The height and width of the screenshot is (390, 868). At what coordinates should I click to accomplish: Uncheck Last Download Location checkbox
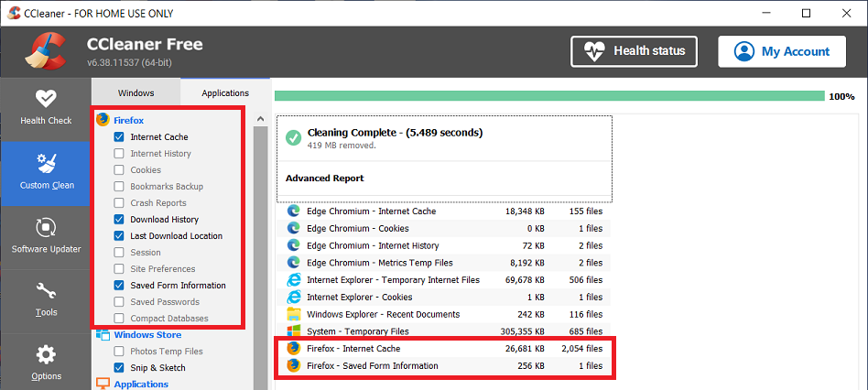point(118,235)
